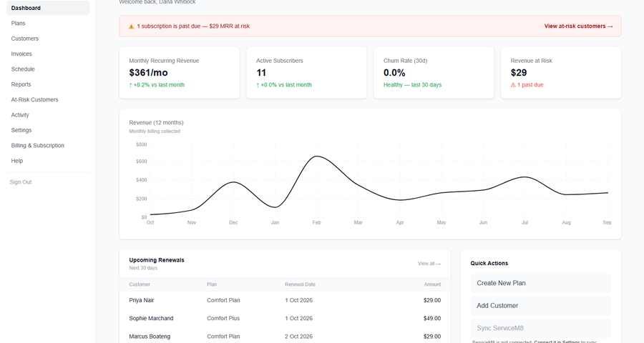Click Comfort Plus plan for Sophie Marchand
This screenshot has height=343, width=644.
[223, 319]
